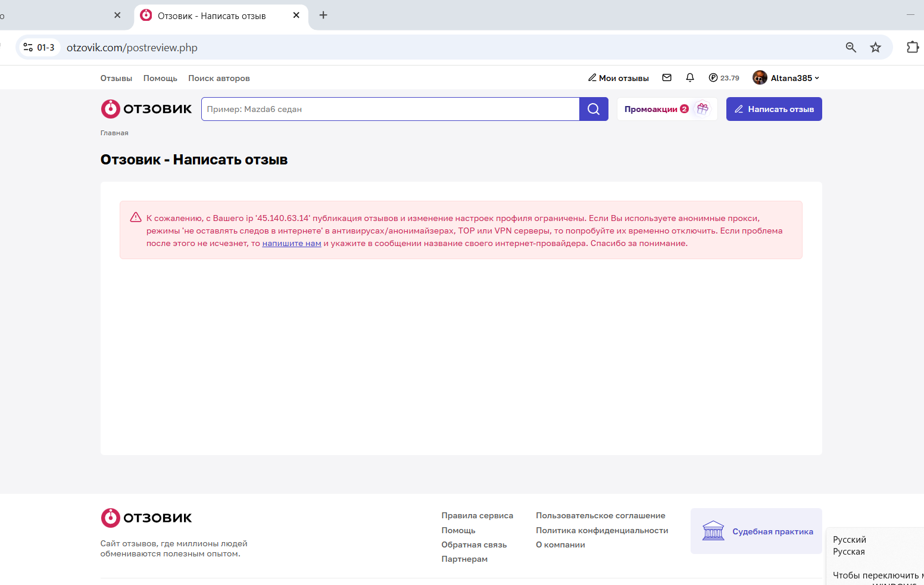Viewport: 924px width, 585px height.
Task: Open Пользовательское соглашение
Action: coord(601,515)
